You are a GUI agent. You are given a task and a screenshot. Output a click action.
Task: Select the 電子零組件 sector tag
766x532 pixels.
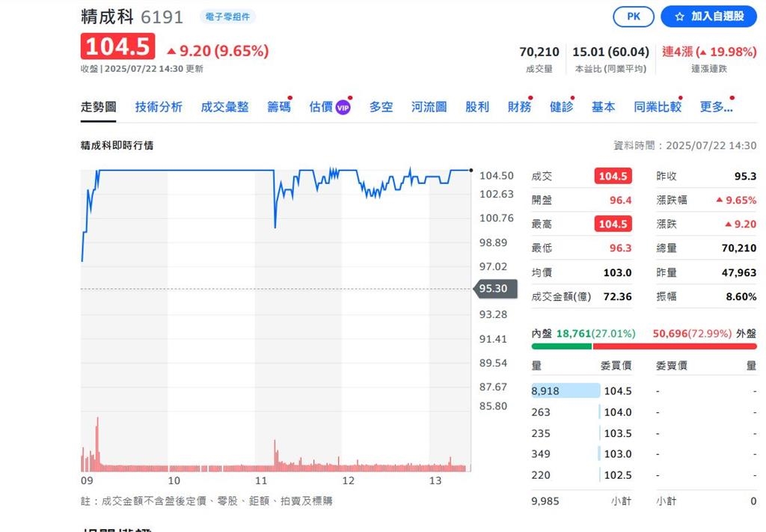coord(227,15)
